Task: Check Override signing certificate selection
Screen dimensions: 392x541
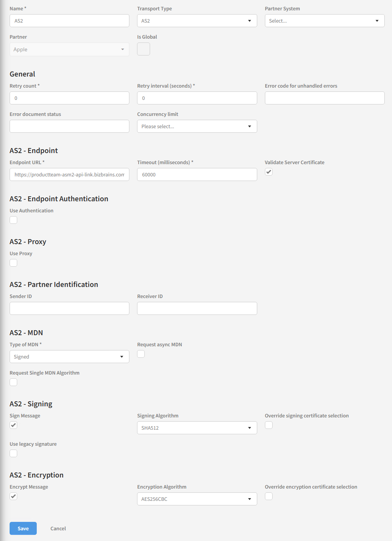Action: 269,425
